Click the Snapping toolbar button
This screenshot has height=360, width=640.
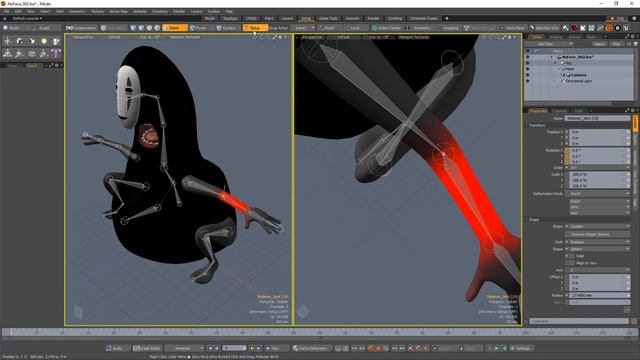point(448,28)
